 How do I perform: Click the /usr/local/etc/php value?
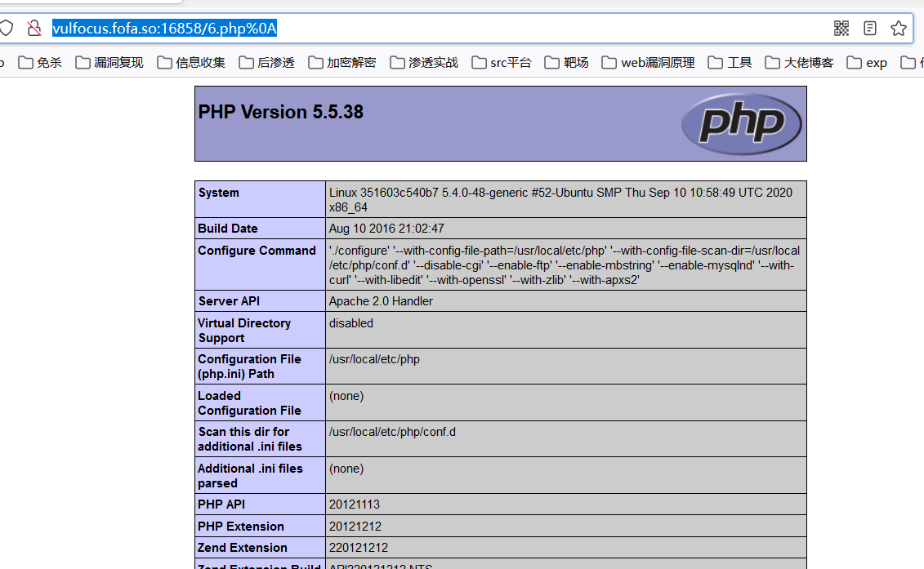pyautogui.click(x=374, y=359)
